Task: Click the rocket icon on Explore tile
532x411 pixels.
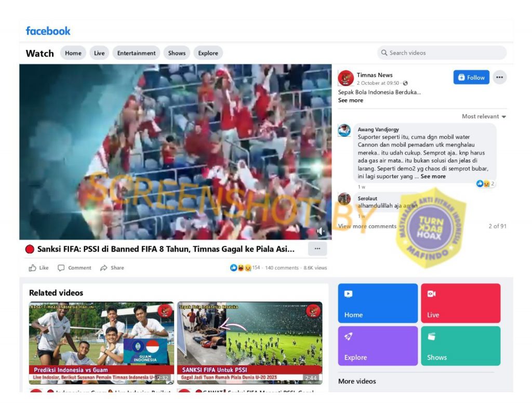Action: click(349, 336)
